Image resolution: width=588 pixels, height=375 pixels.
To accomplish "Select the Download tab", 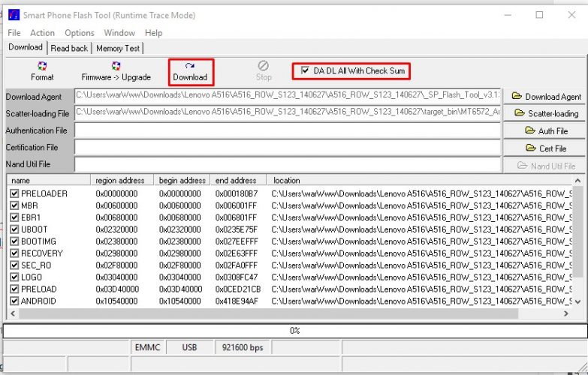I will (26, 47).
